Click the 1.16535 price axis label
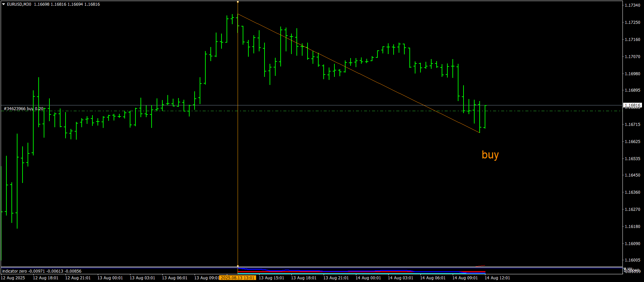 point(632,158)
